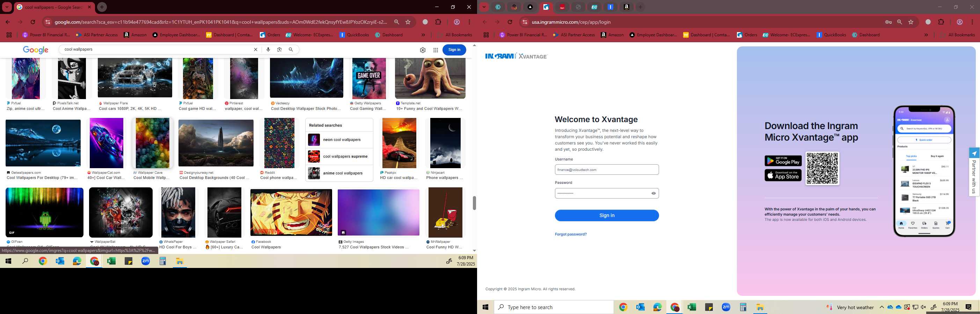Open ASI Partner Access bookmark in Google window
980x314 pixels.
click(x=97, y=35)
